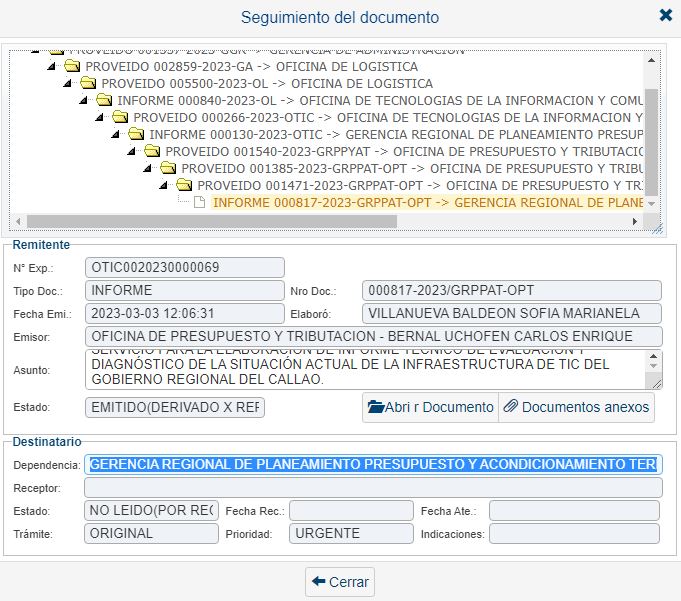Close the Seguimiento del documento dialog
681x601 pixels.
(665, 16)
